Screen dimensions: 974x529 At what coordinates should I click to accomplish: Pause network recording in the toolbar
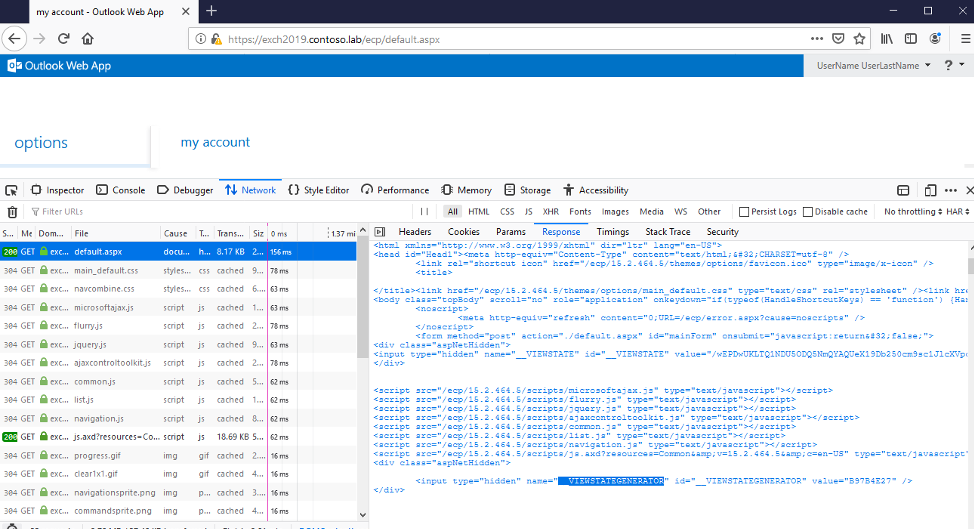coord(425,212)
